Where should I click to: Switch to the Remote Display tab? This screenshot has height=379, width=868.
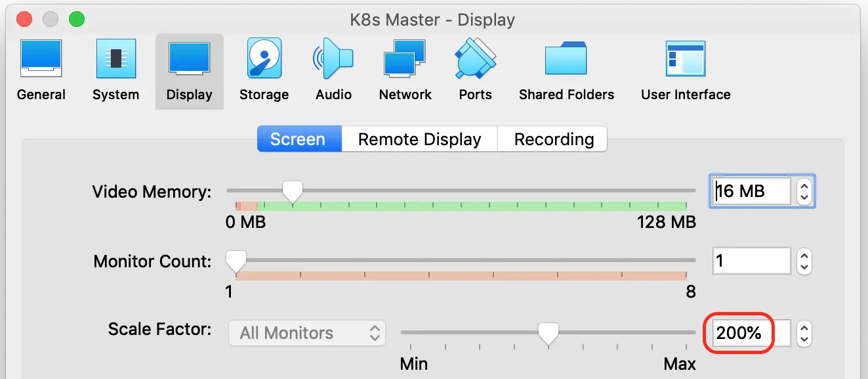pyautogui.click(x=419, y=139)
